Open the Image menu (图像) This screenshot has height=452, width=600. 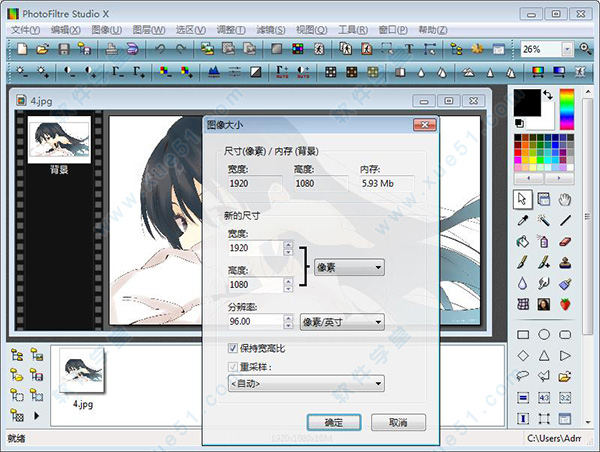[107, 30]
